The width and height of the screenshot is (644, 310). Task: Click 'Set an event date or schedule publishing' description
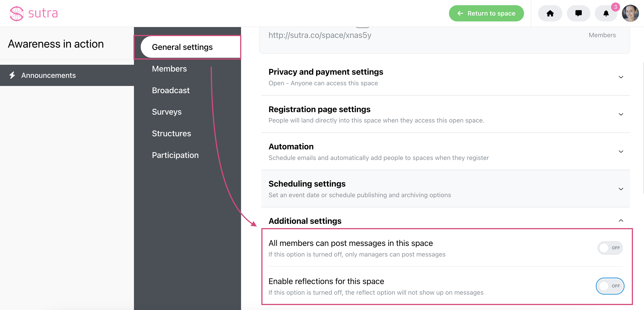(360, 195)
